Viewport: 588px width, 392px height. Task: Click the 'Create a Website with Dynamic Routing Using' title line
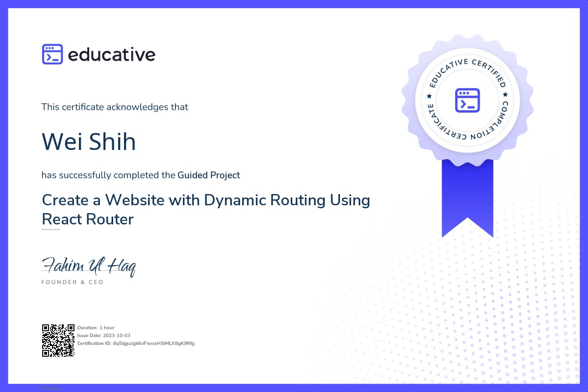pos(206,200)
